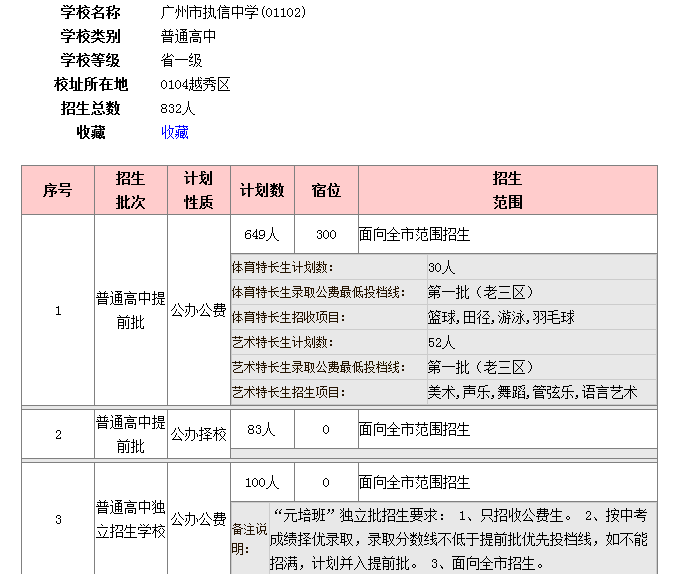The width and height of the screenshot is (674, 574).
Task: Click the 序号 column header
Action: pos(58,190)
